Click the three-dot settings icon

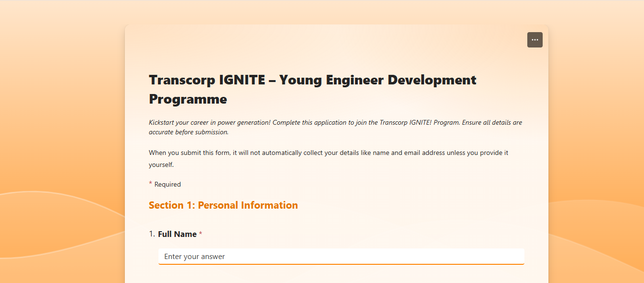535,40
